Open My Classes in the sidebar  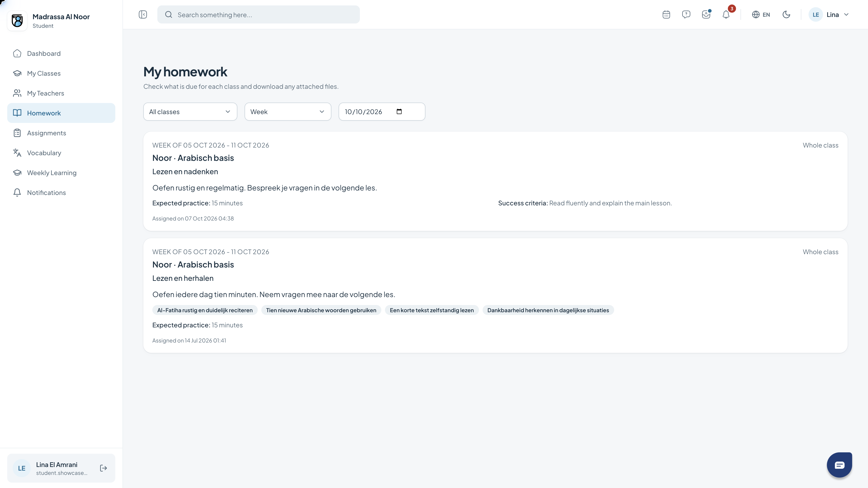[x=61, y=73]
